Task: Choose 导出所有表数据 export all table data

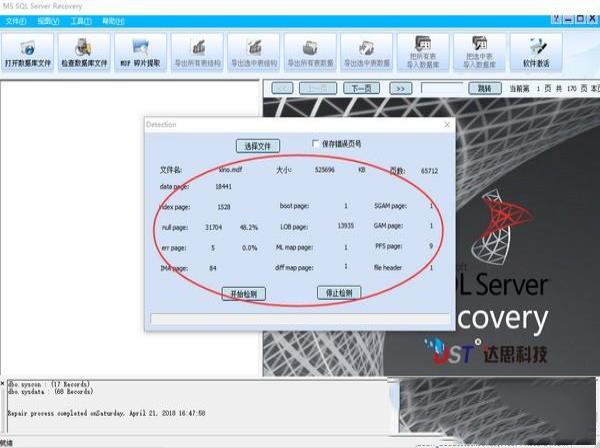Action: (310, 52)
